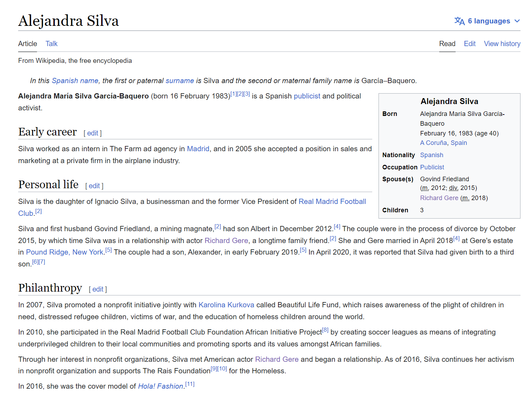Open Richard Gere link in Personal life
Image resolution: width=532 pixels, height=396 pixels.
[x=226, y=241]
